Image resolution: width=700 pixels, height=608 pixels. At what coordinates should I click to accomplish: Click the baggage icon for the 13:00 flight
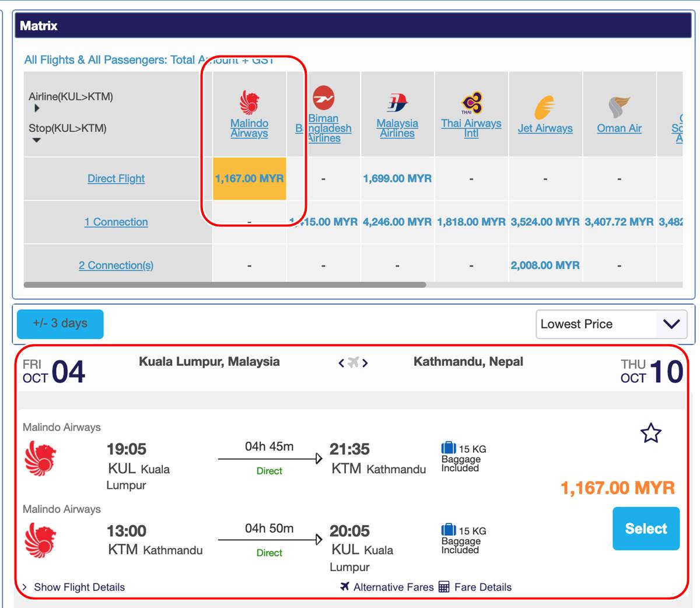449,530
